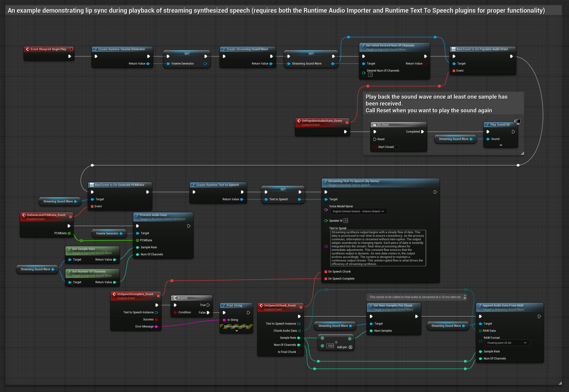This screenshot has height=392, width=569.
Task: Click the Development Only banner on Print String
Action: pos(236,327)
